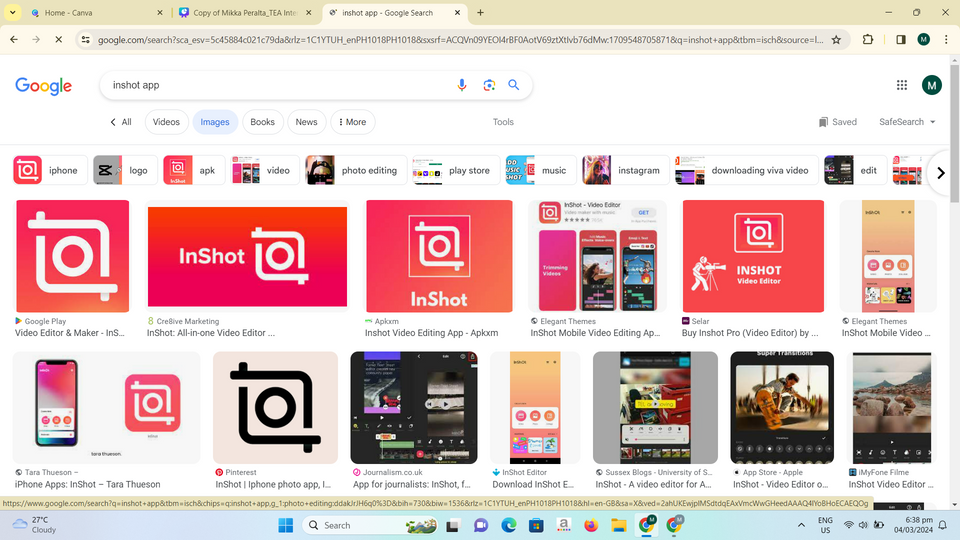Viewport: 960px width, 540px height.
Task: Filter by downloading viva video chip
Action: (x=747, y=170)
